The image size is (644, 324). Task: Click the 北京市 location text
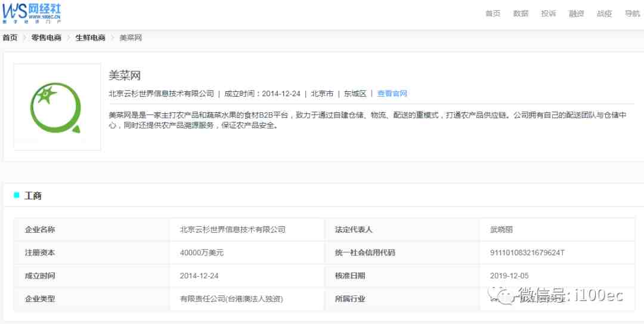(x=322, y=93)
